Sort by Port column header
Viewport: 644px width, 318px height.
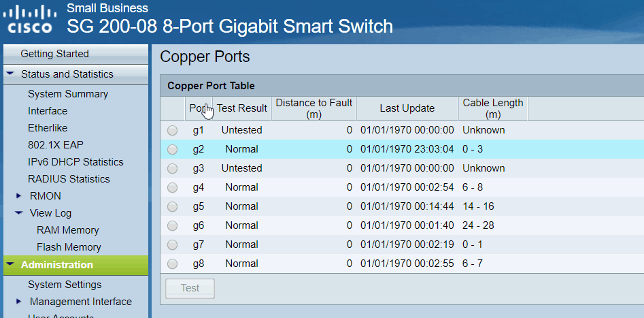point(197,108)
